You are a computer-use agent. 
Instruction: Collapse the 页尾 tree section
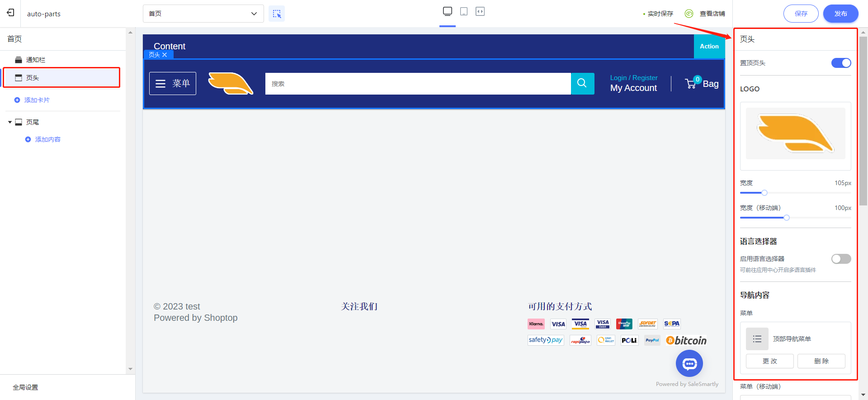(x=10, y=122)
